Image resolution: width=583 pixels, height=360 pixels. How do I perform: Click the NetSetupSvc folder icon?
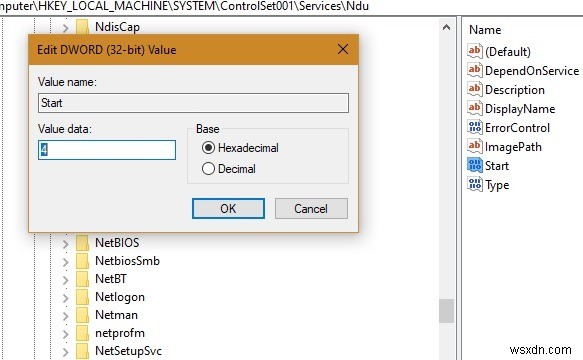tap(82, 351)
